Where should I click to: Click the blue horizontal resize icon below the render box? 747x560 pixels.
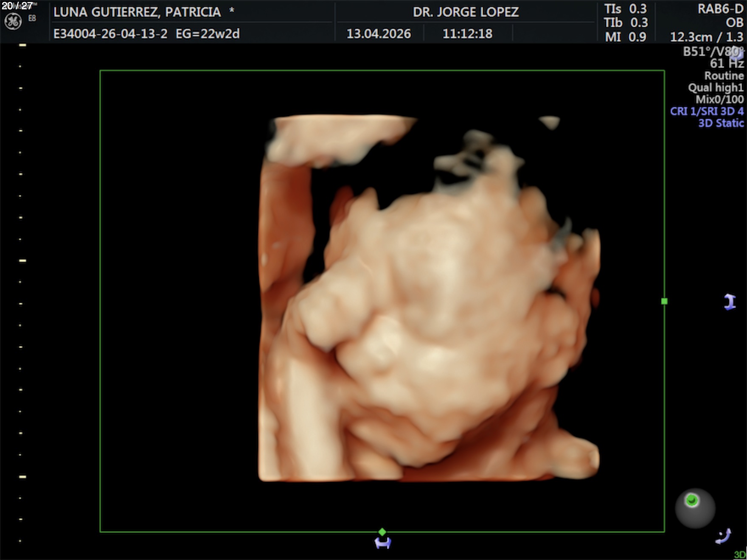tap(383, 543)
